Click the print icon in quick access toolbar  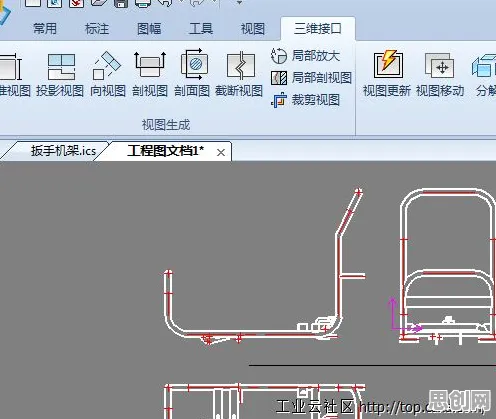(143, 3)
